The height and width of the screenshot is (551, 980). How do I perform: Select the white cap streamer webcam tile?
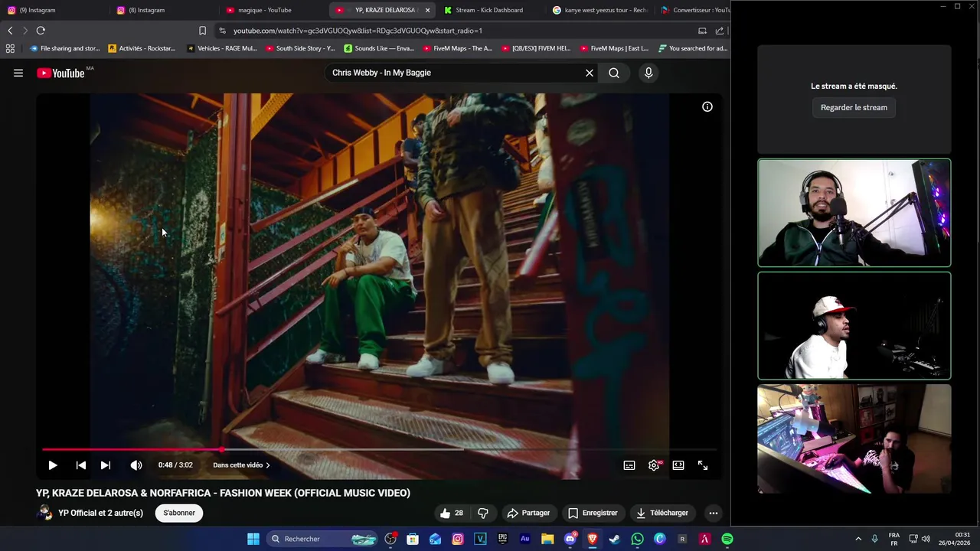click(x=854, y=326)
